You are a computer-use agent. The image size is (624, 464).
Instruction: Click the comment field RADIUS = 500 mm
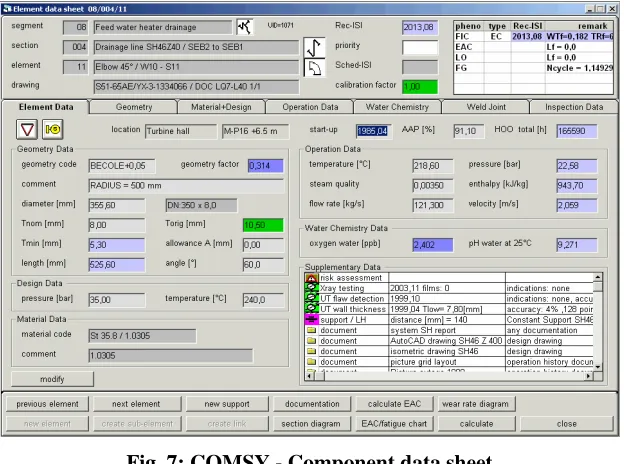click(186, 185)
